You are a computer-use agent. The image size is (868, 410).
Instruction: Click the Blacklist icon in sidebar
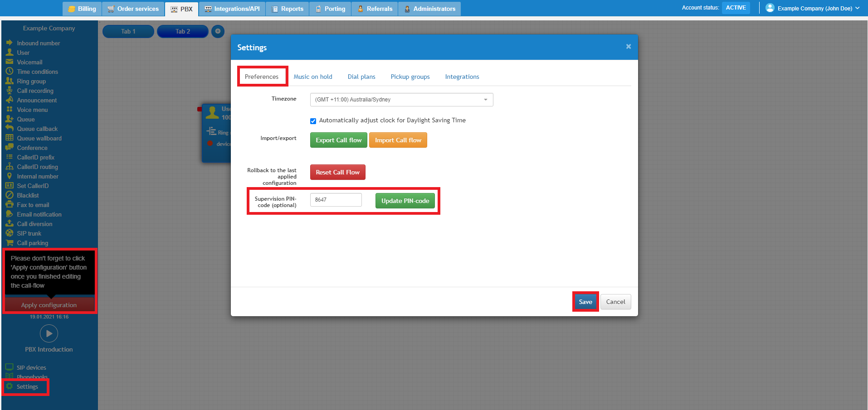[9, 195]
